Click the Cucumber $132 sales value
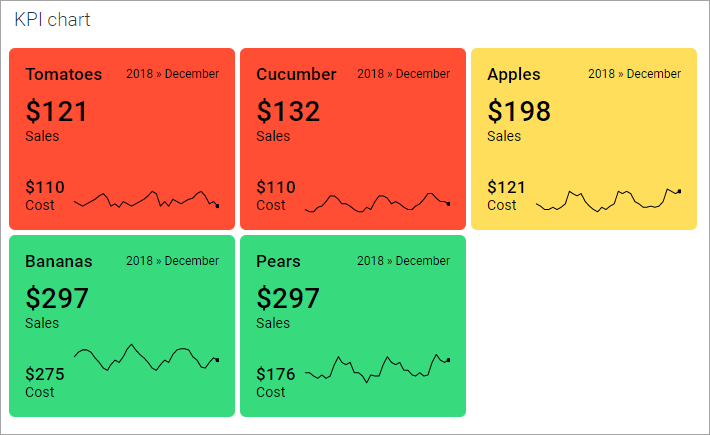Screen dimensions: 710x435 tap(288, 111)
